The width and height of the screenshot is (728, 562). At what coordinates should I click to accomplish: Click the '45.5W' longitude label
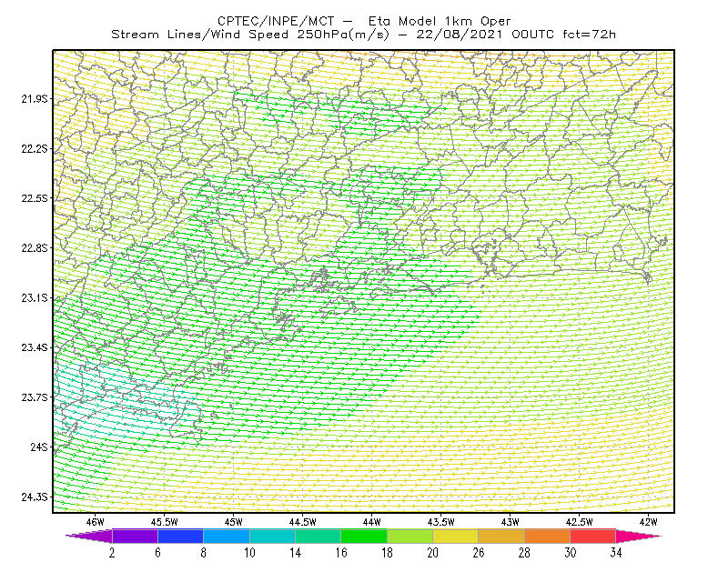(x=165, y=522)
